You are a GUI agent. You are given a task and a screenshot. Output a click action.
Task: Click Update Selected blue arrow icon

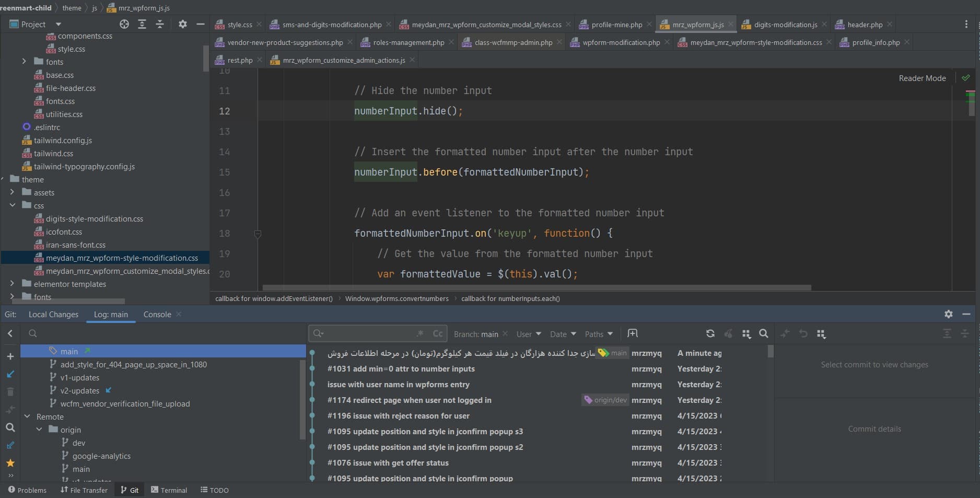[10, 374]
